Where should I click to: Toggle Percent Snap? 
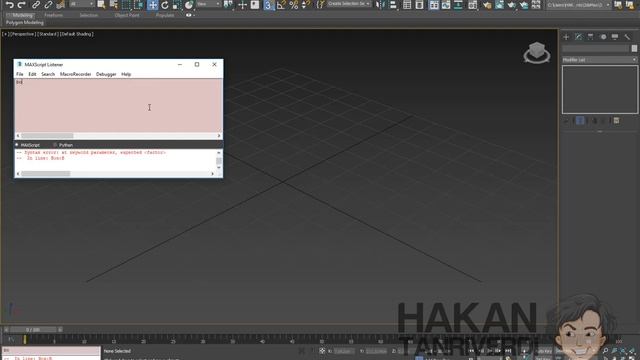293,5
